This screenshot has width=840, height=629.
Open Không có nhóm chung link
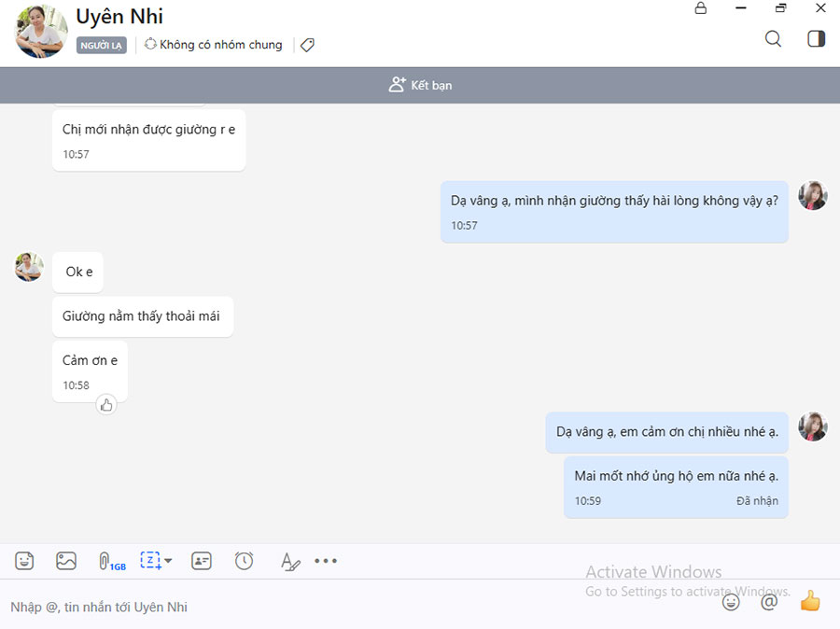[213, 45]
